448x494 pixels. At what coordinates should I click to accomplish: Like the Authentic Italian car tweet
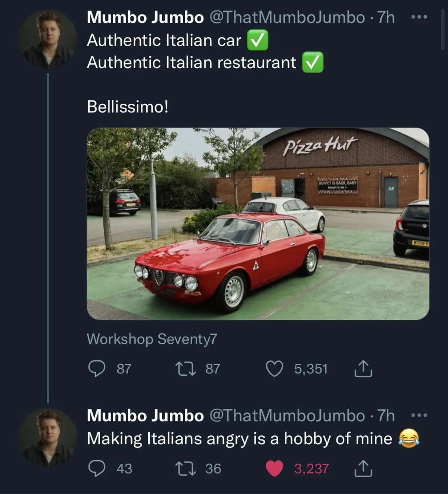point(274,369)
